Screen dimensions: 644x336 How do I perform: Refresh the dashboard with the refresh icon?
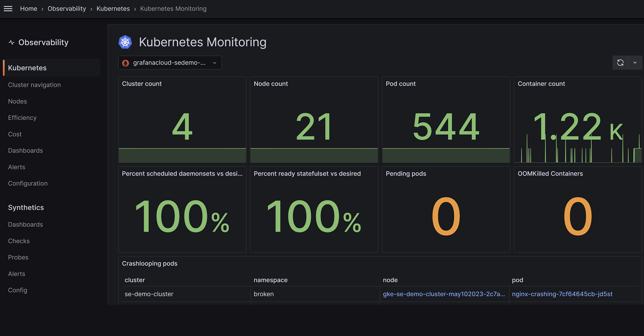point(620,62)
